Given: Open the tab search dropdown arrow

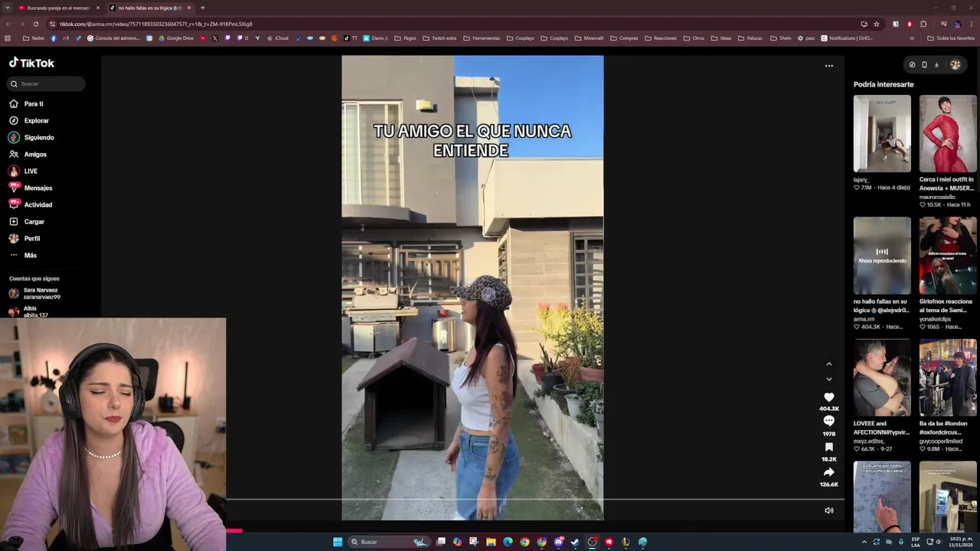Looking at the screenshot, I should point(7,8).
